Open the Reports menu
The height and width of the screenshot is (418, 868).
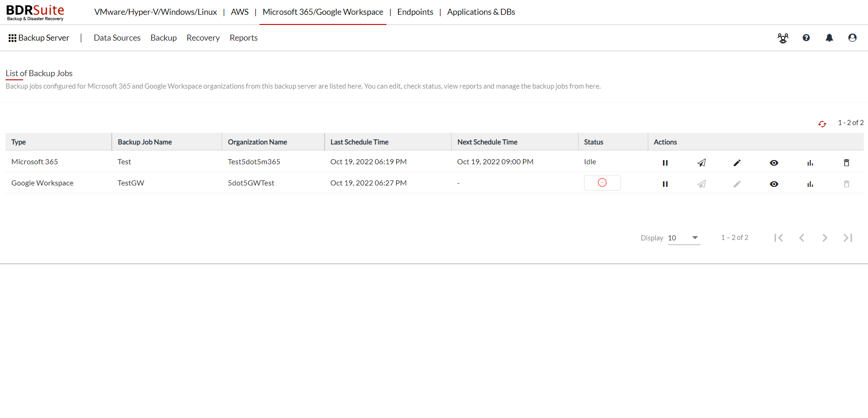click(243, 38)
